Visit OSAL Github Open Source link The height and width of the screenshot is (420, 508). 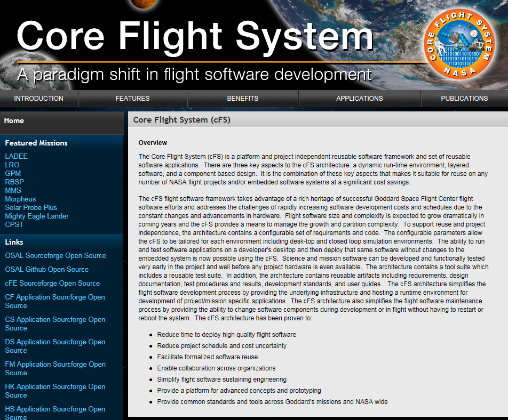coord(46,270)
